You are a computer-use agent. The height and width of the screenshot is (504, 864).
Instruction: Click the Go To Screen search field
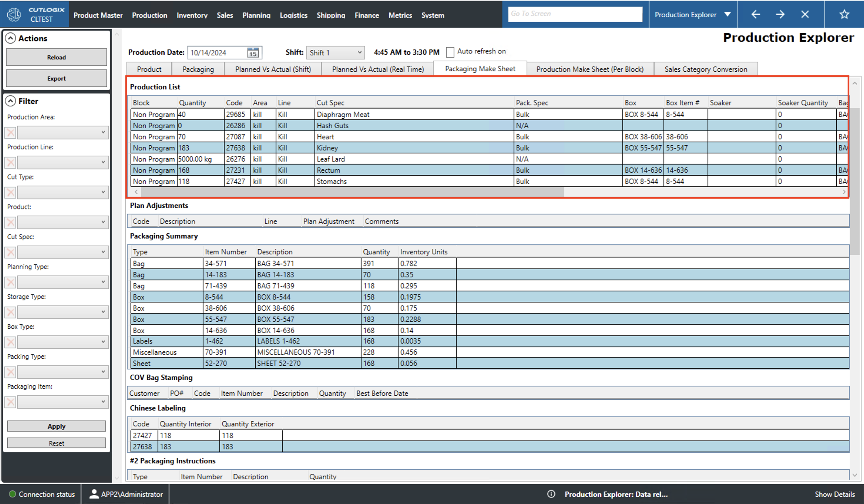576,14
